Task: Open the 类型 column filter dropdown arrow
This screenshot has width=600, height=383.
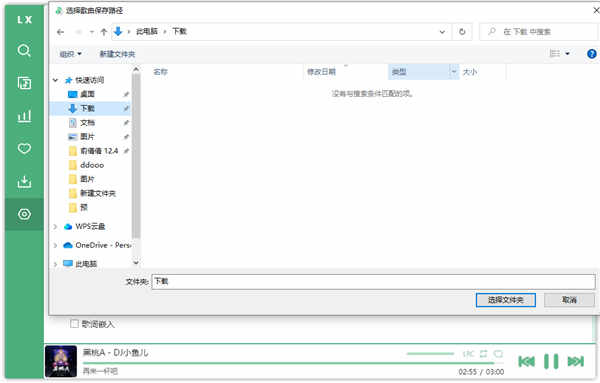Action: tap(454, 72)
